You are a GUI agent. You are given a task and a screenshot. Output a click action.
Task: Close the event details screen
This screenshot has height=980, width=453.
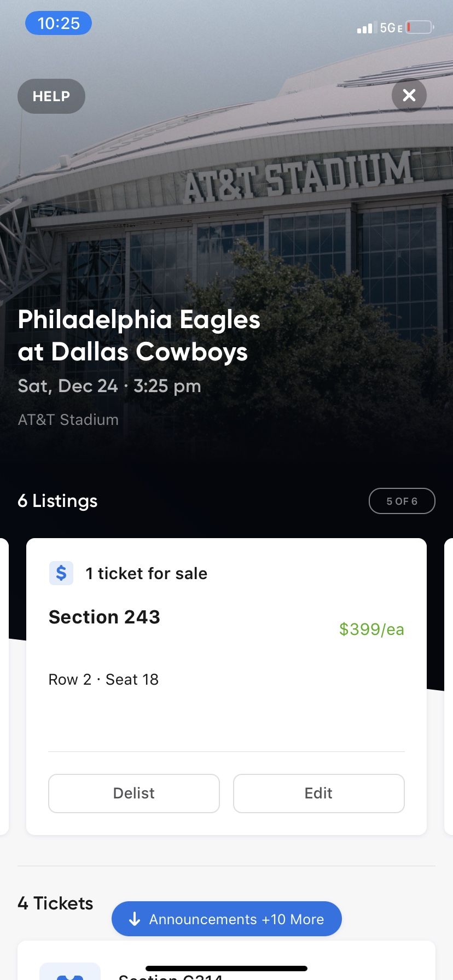409,96
